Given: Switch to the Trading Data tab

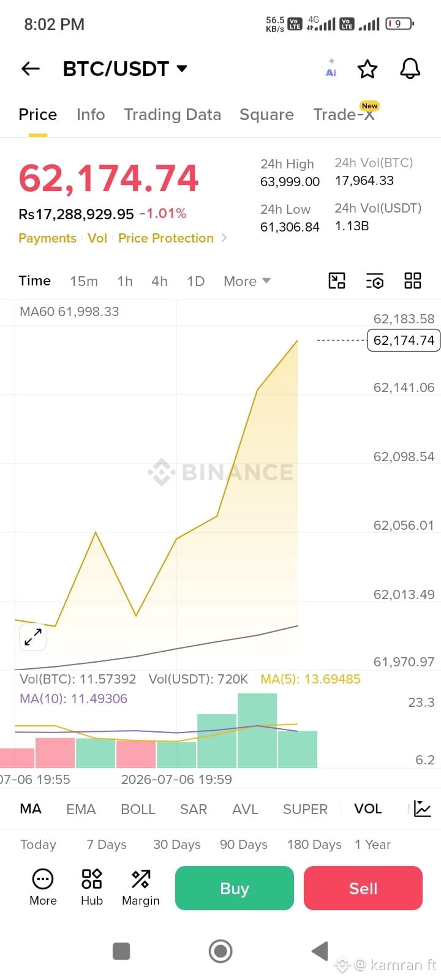Looking at the screenshot, I should tap(172, 115).
